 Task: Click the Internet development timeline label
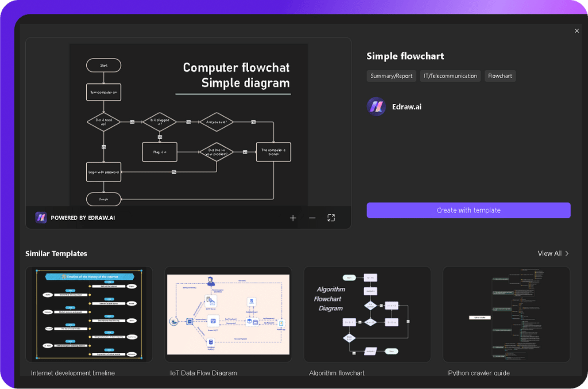tap(73, 372)
